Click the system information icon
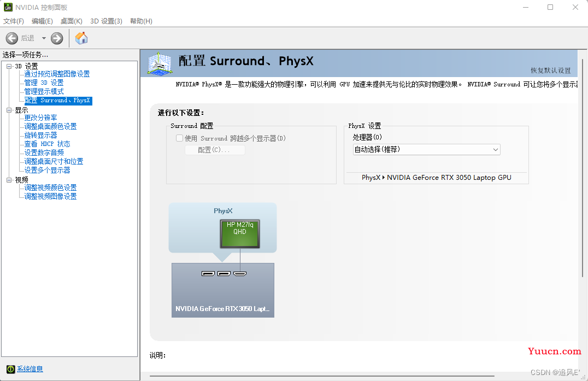588x381 pixels. click(11, 369)
